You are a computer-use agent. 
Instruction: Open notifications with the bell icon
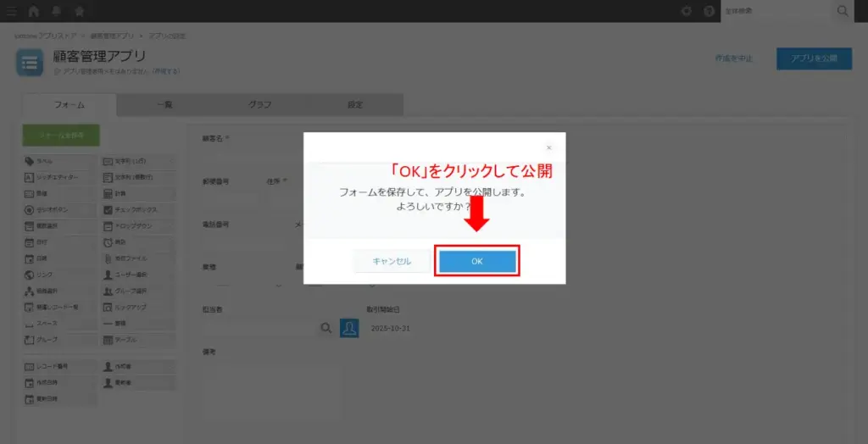tap(57, 11)
